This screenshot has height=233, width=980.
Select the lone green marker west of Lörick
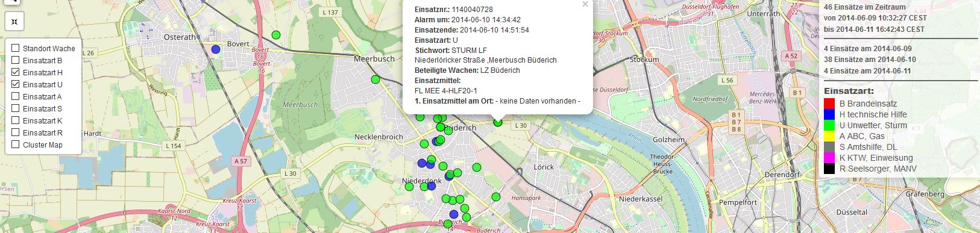tap(477, 167)
